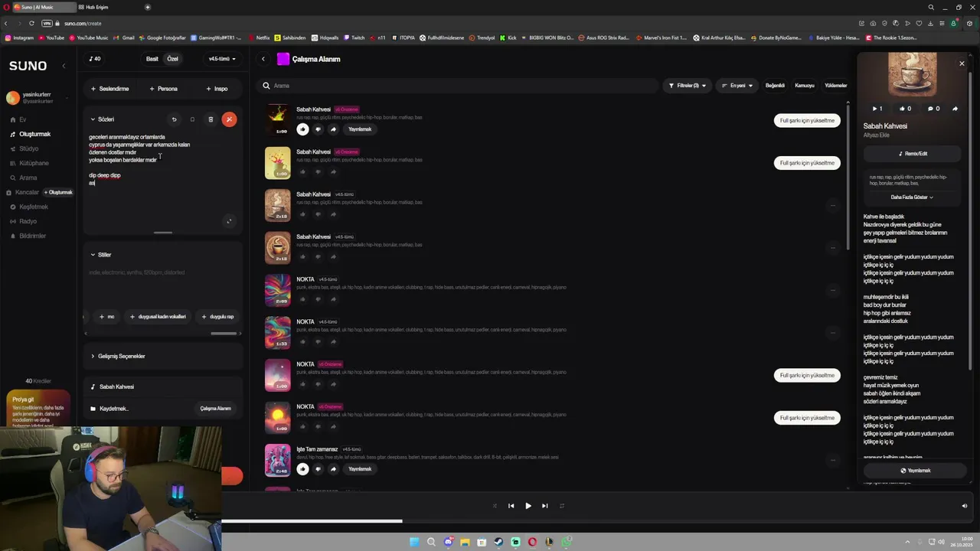Image resolution: width=980 pixels, height=551 pixels.
Task: Collapse the Stiller styles section
Action: pos(100,255)
